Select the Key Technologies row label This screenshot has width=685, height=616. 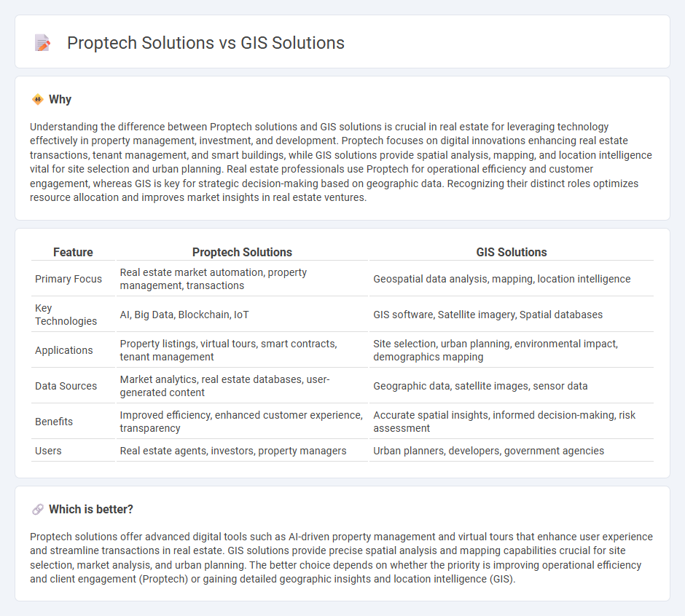(66, 315)
